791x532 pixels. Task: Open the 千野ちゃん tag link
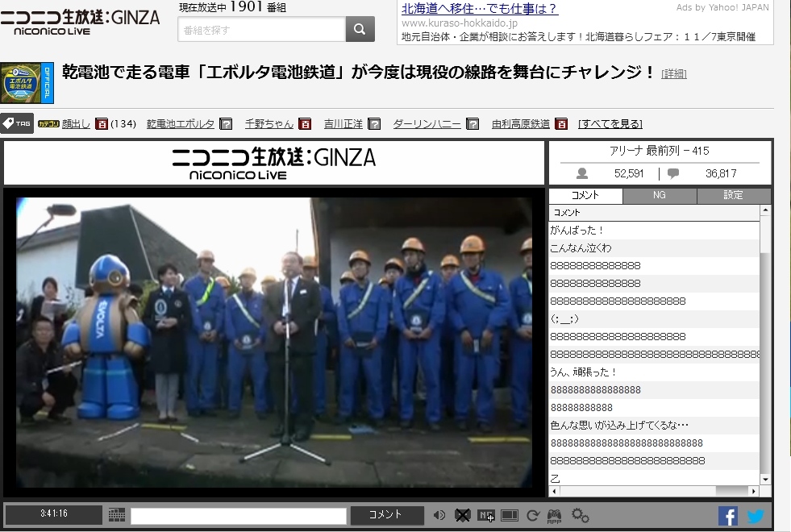269,124
